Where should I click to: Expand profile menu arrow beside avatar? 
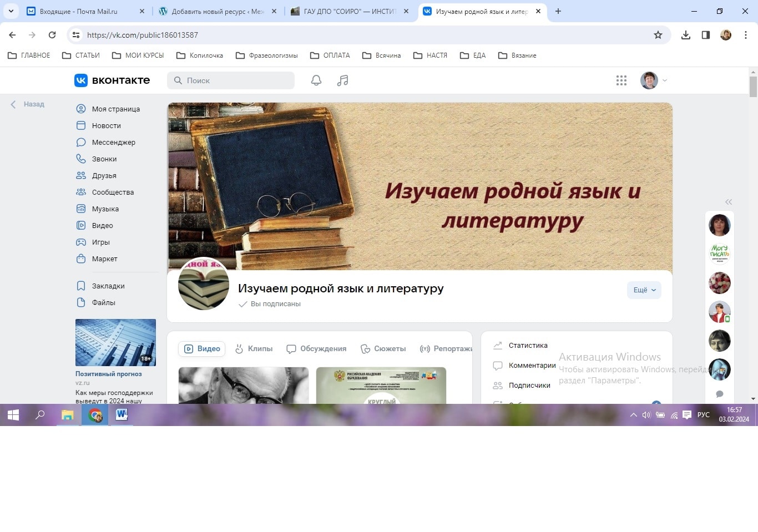665,80
